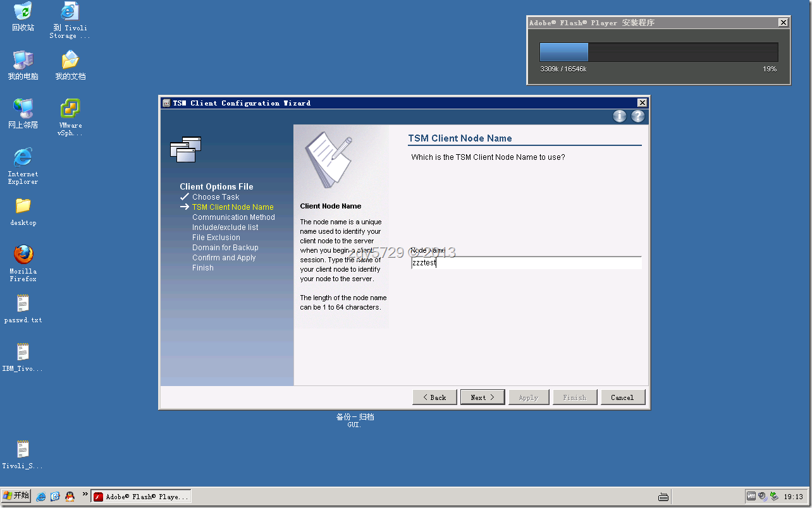The height and width of the screenshot is (508, 812).
Task: Click 'Which is the TSM Client Node Name' text
Action: [488, 157]
